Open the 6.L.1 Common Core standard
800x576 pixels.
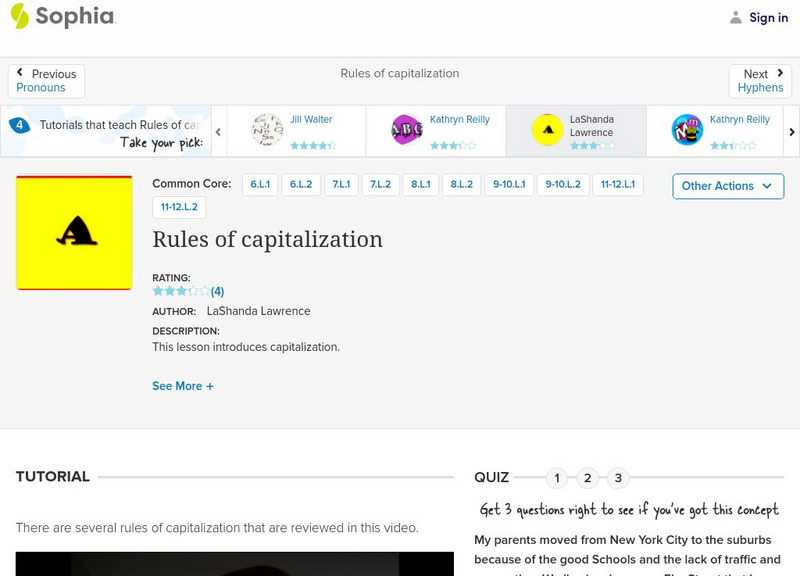(259, 184)
